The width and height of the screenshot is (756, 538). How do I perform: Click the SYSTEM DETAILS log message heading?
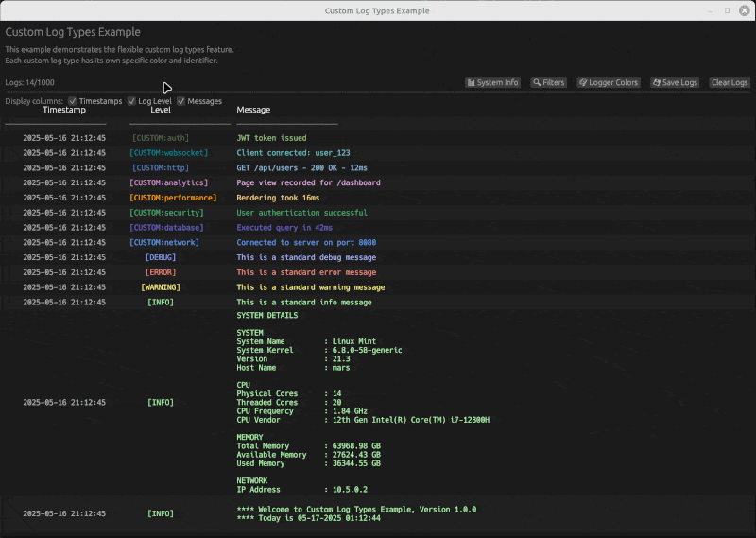pos(266,316)
